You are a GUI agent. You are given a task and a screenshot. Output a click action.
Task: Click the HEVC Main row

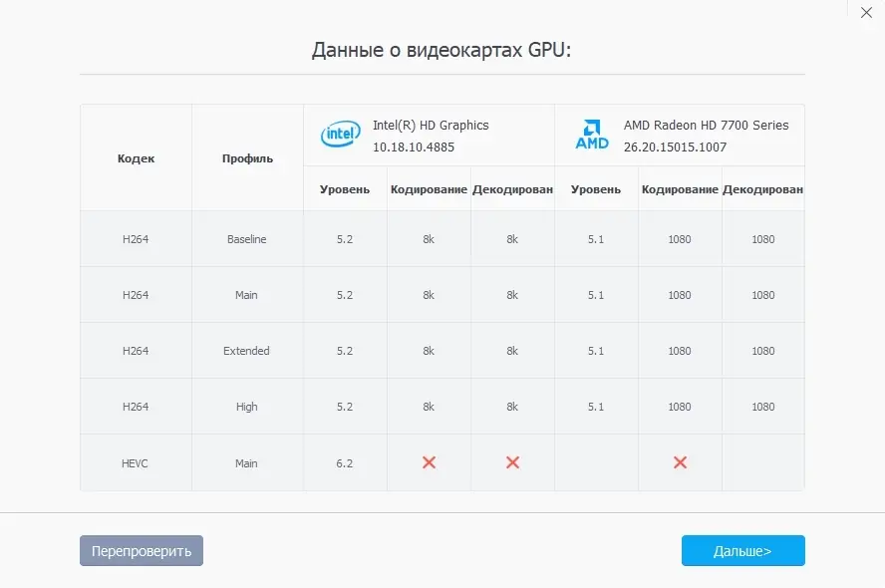point(246,462)
